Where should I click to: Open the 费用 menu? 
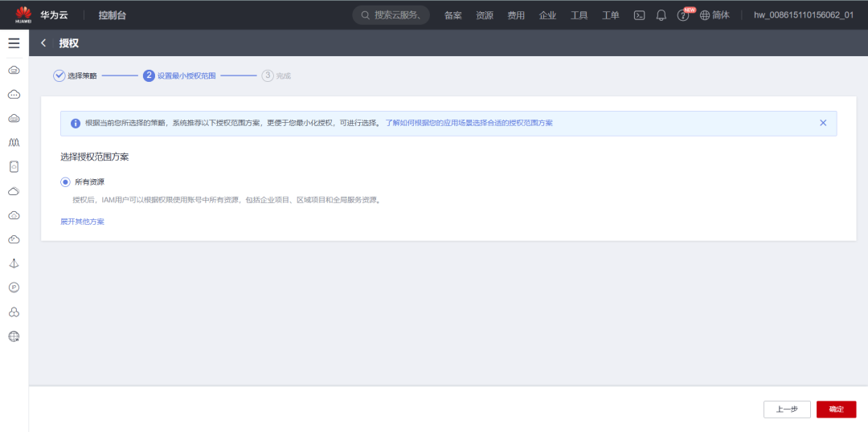pos(516,15)
